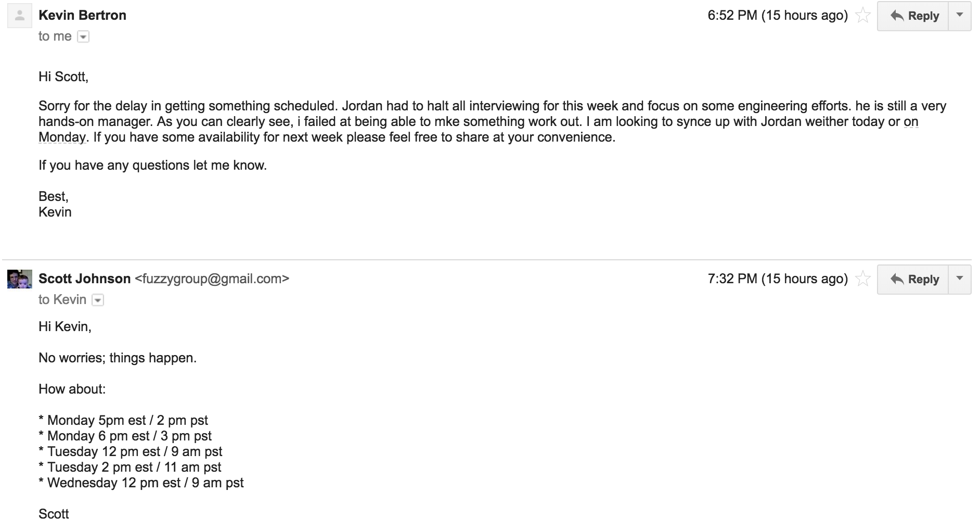980x530 pixels.
Task: Click the underlined "on Monday" date text
Action: pyautogui.click(x=479, y=129)
